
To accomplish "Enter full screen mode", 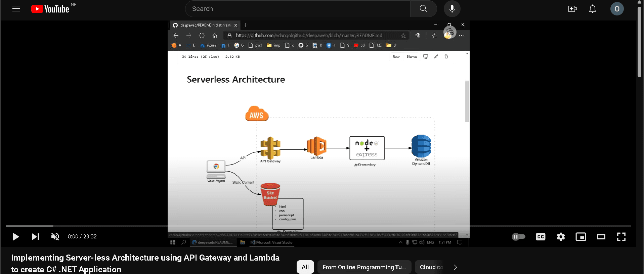I will [x=621, y=237].
